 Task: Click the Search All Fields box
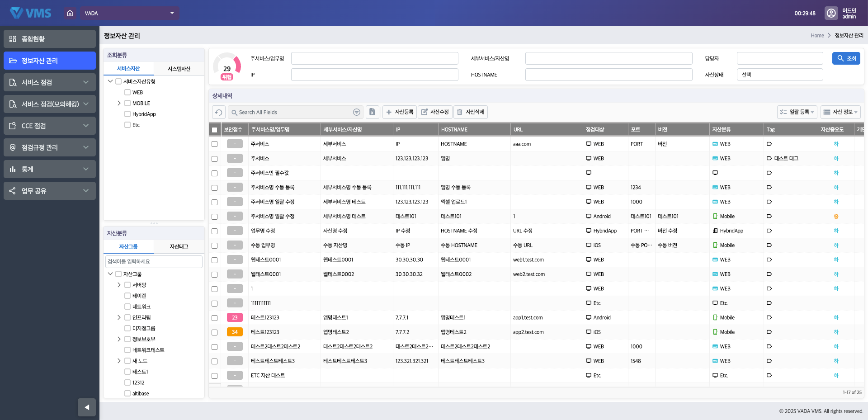click(x=296, y=112)
